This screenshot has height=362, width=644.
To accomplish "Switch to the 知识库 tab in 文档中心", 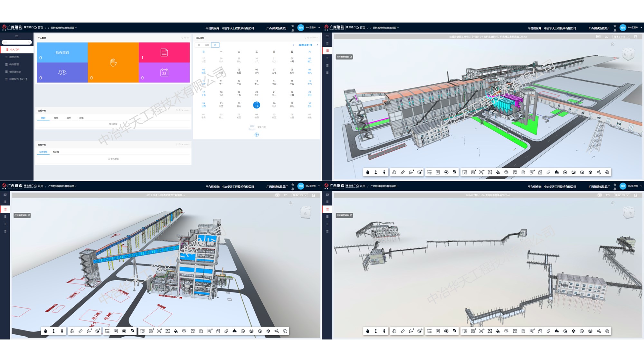I will pyautogui.click(x=56, y=152).
